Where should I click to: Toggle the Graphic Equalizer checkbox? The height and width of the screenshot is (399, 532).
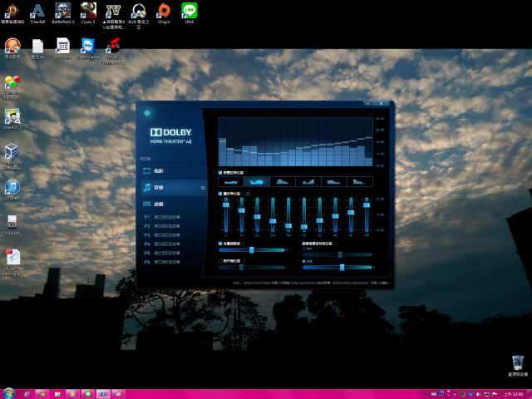[220, 194]
